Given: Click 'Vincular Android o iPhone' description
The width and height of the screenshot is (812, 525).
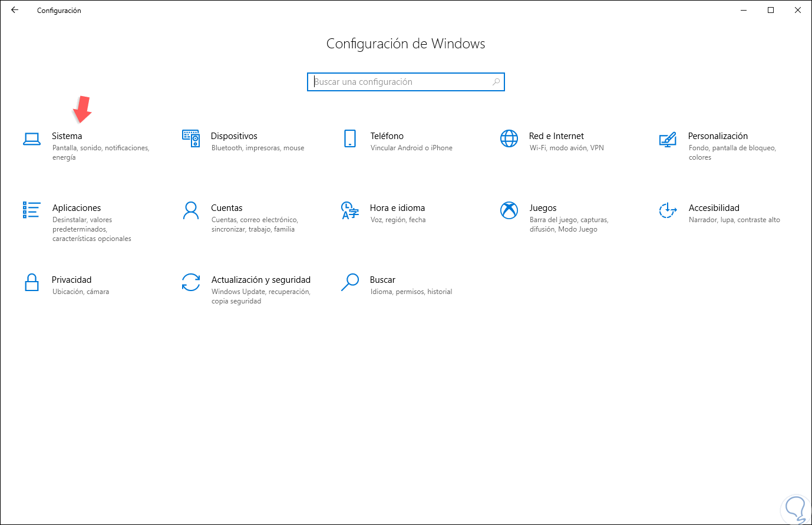Looking at the screenshot, I should 412,148.
